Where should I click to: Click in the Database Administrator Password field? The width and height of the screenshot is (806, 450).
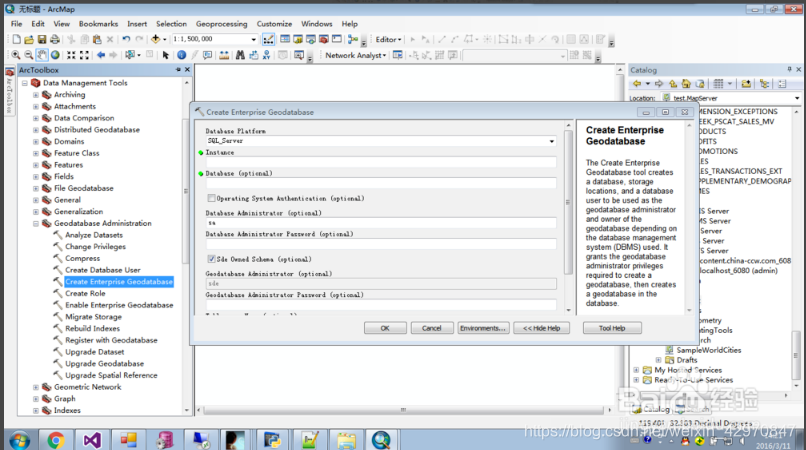pos(381,244)
